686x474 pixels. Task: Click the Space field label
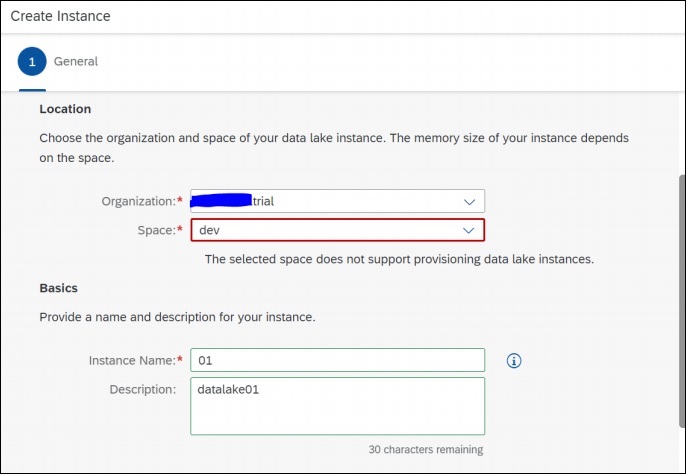pyautogui.click(x=156, y=230)
